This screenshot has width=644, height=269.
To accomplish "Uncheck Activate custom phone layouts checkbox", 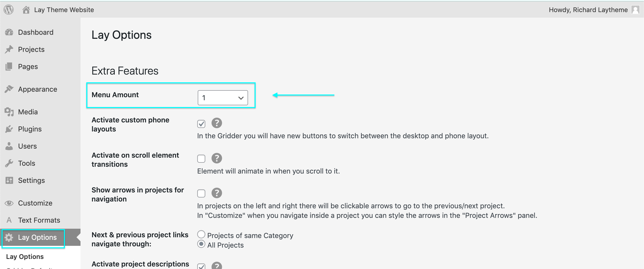I will [201, 124].
